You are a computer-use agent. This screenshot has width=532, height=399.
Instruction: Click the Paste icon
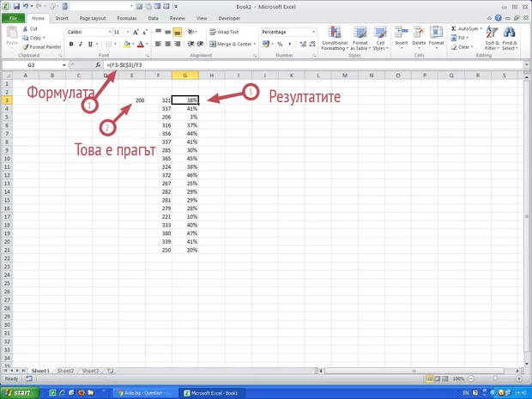coord(12,34)
